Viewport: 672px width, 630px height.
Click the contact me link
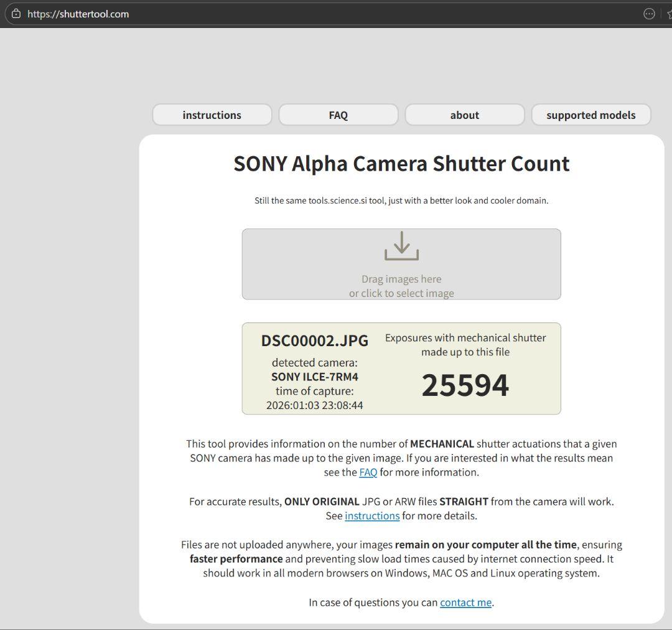(465, 602)
